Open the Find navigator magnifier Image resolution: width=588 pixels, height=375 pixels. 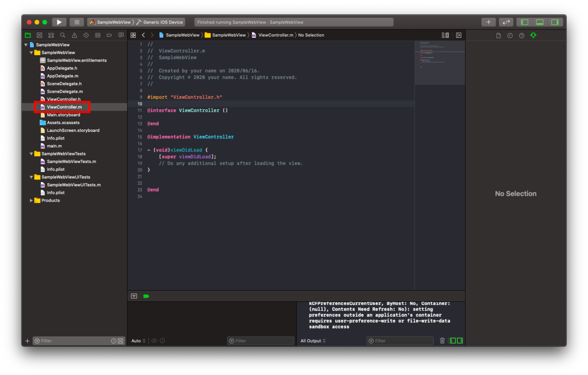point(63,35)
